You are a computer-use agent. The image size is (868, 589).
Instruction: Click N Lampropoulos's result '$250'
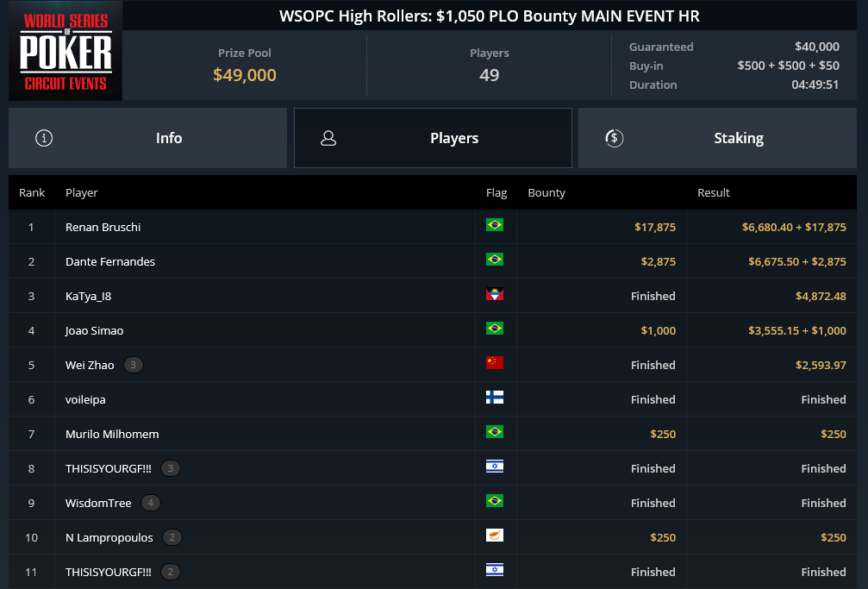click(834, 537)
